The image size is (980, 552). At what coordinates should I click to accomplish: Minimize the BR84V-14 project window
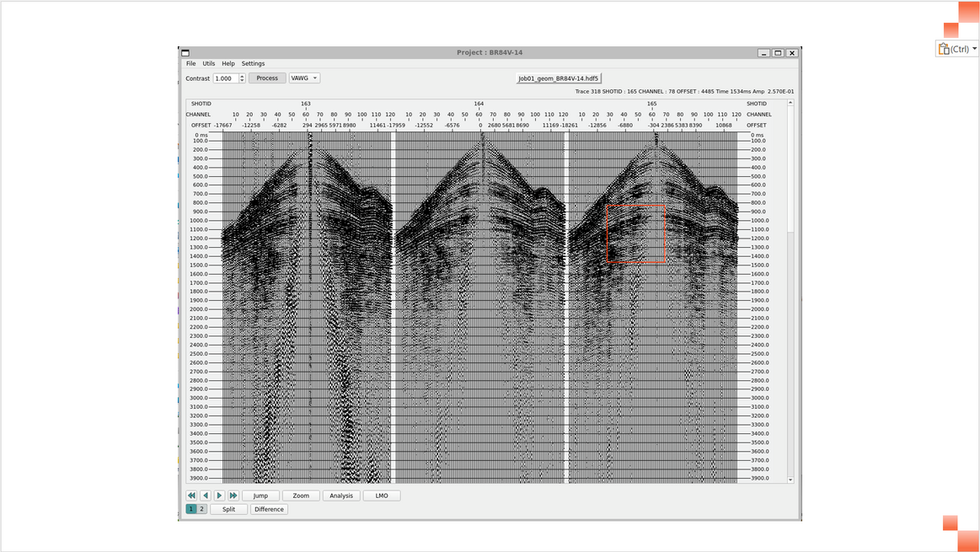[763, 53]
